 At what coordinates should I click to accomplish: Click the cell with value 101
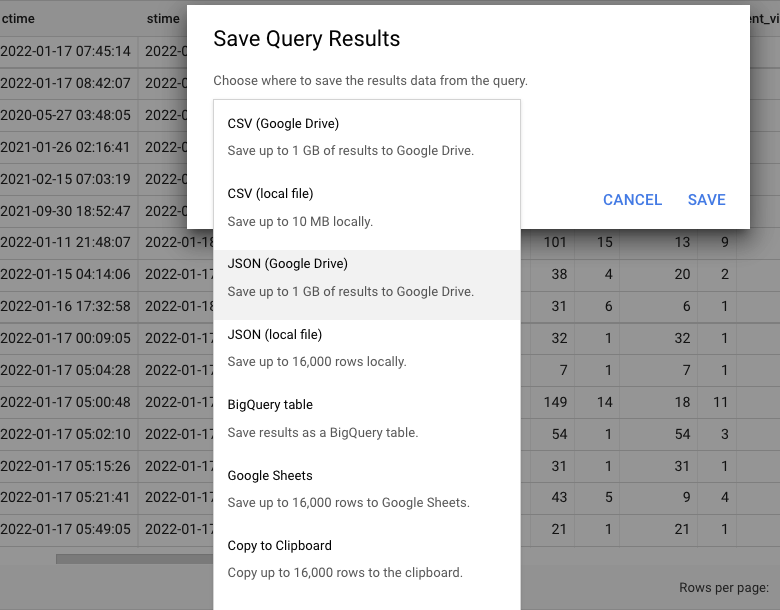point(555,242)
